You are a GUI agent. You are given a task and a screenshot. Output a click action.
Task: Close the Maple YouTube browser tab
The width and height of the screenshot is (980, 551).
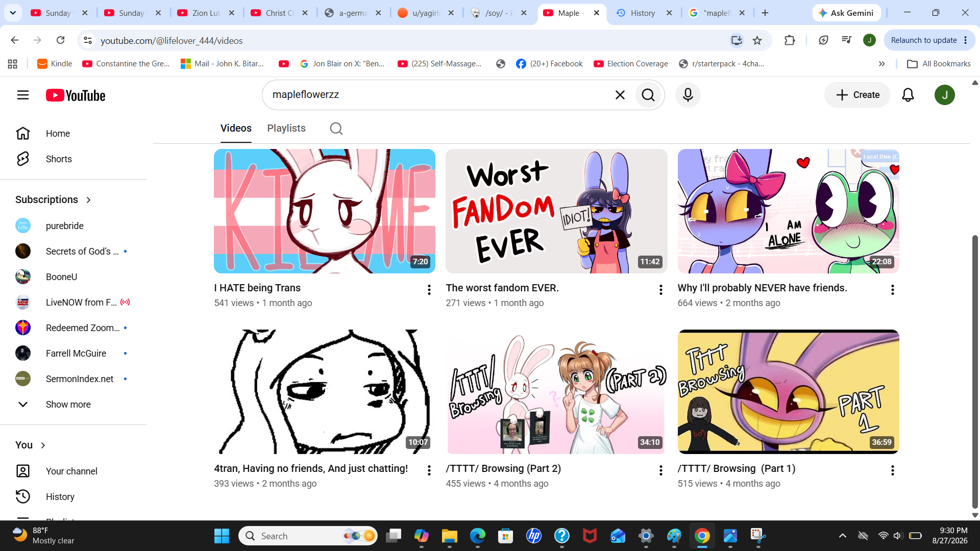597,13
